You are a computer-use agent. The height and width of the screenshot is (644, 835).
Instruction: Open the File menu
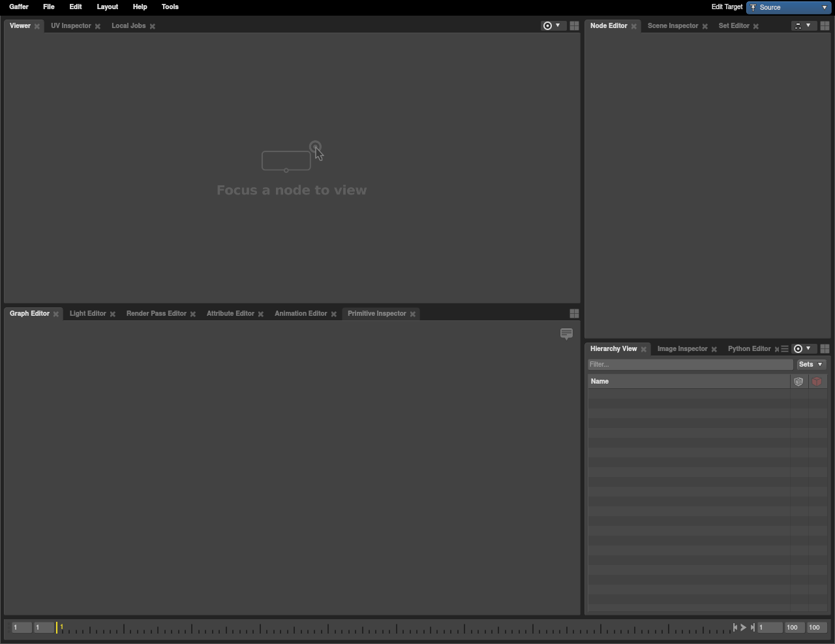49,7
